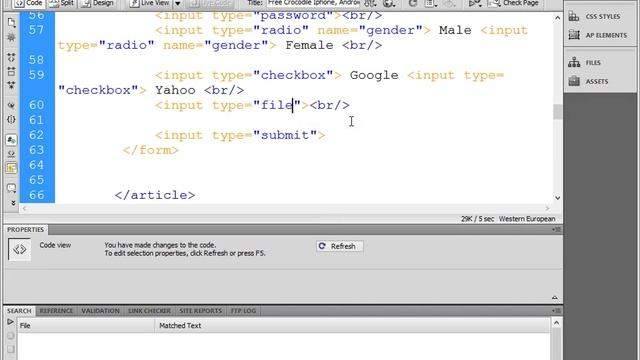640x360 pixels.
Task: Click the code editor scroll up arrow
Action: [558, 18]
